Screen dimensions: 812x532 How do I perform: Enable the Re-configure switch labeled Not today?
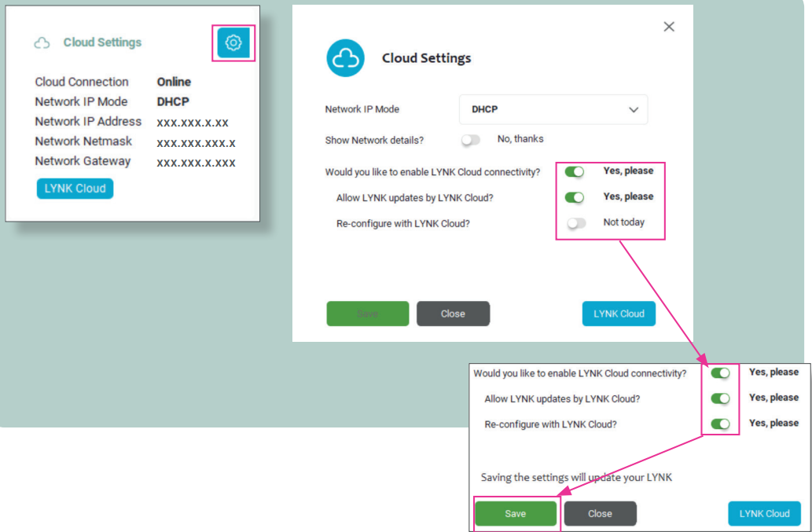point(576,223)
